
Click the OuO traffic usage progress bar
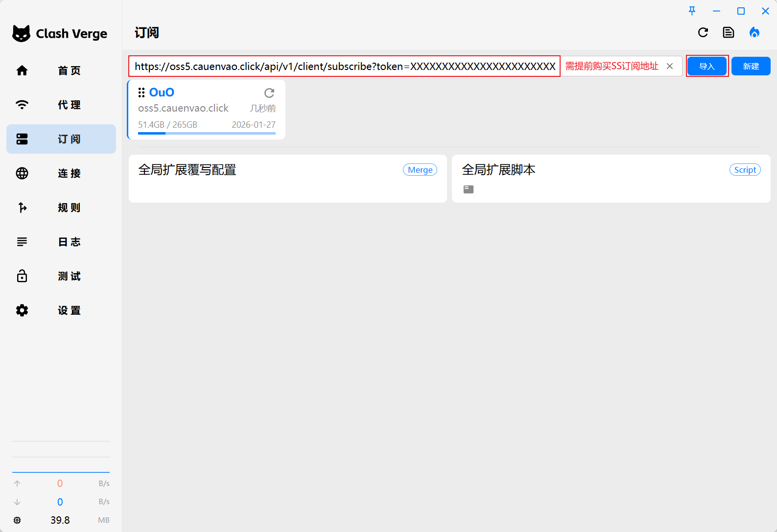coord(207,133)
